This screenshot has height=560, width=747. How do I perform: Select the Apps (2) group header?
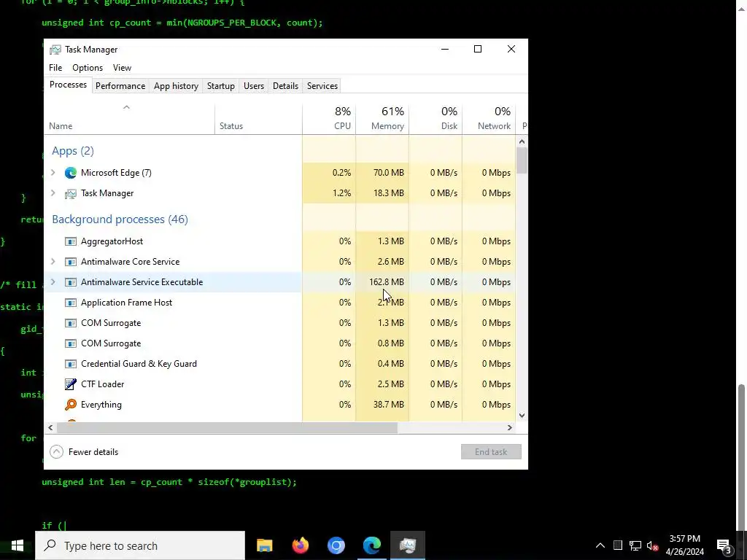73,151
